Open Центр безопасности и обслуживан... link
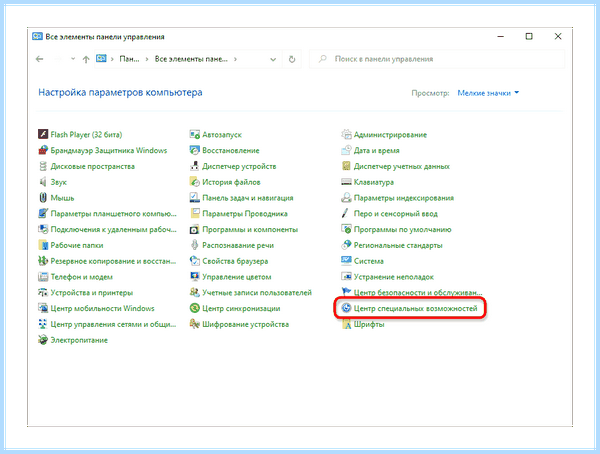This screenshot has width=600, height=454. tap(418, 292)
